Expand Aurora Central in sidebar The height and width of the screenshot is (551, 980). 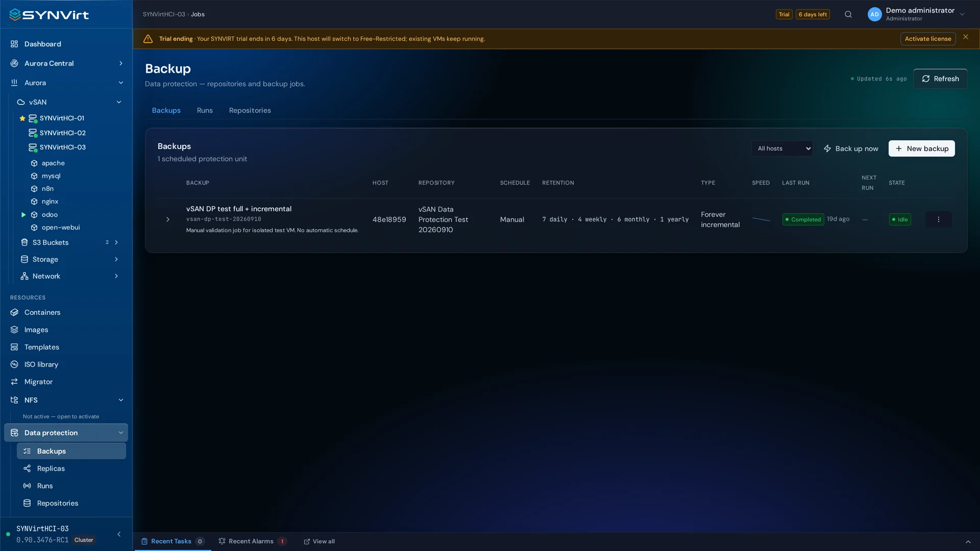tap(121, 63)
